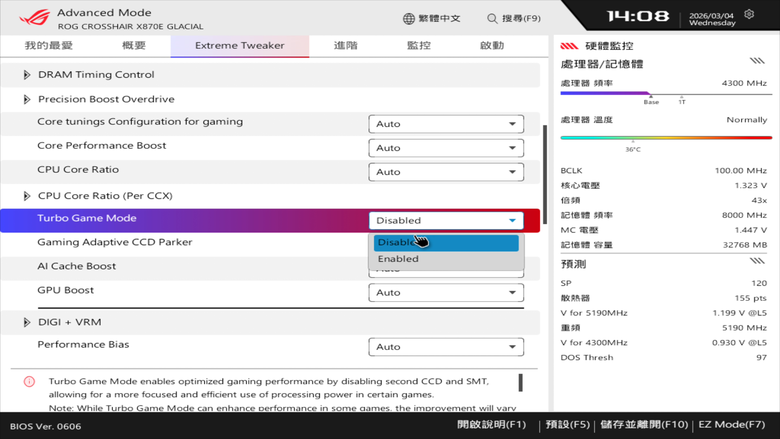Viewport: 780px width, 439px height.
Task: Click 預設(F5) defaults button
Action: (568, 425)
